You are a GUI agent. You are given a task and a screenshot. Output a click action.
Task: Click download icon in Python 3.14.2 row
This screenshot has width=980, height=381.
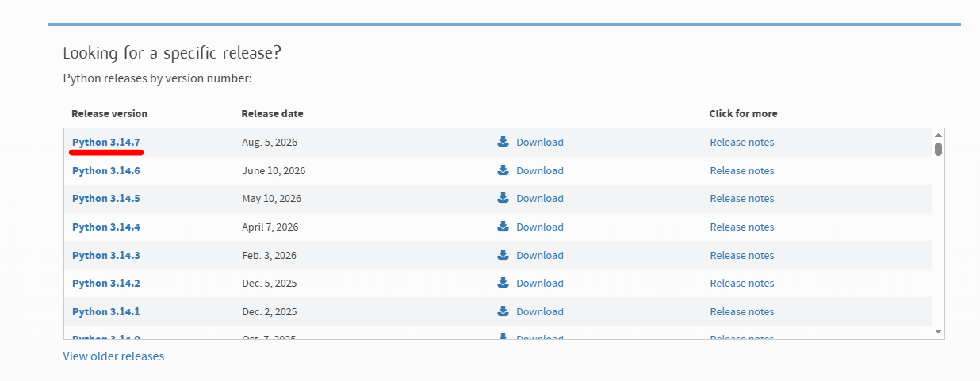(503, 283)
